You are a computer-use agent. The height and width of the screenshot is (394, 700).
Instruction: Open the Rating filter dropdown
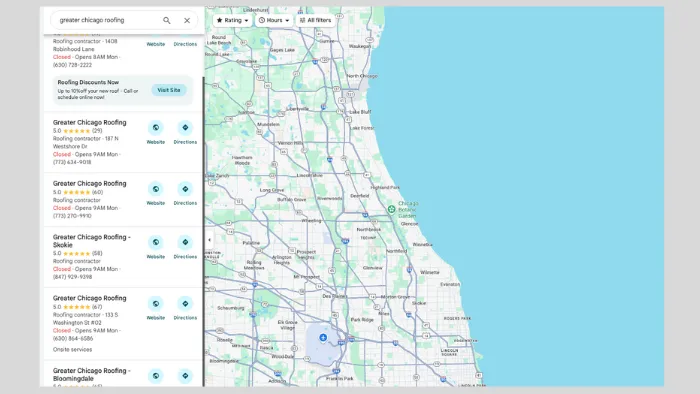click(x=232, y=20)
